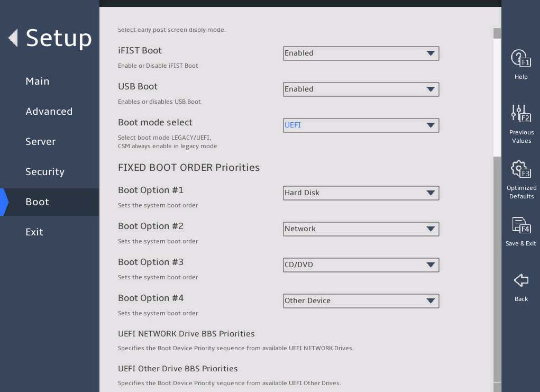Screen dimensions: 540x392
Task: Open Boot Option #2 Network dropdown
Action: tap(361, 229)
